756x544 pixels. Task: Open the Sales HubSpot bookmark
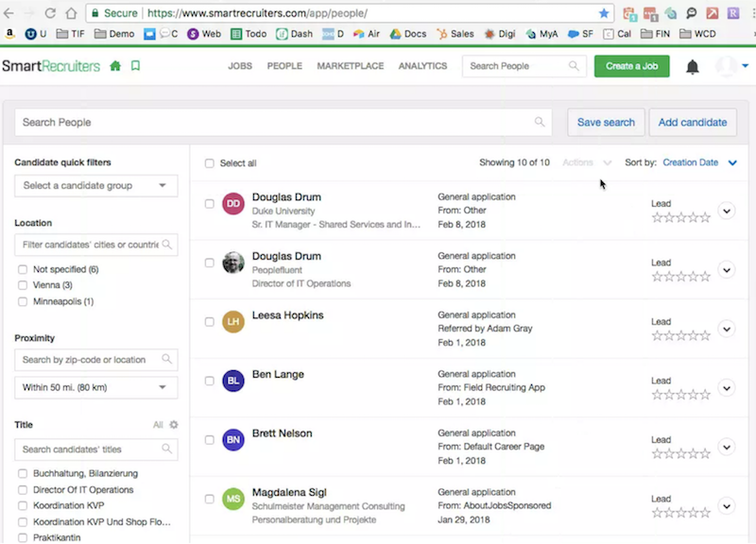coord(455,34)
